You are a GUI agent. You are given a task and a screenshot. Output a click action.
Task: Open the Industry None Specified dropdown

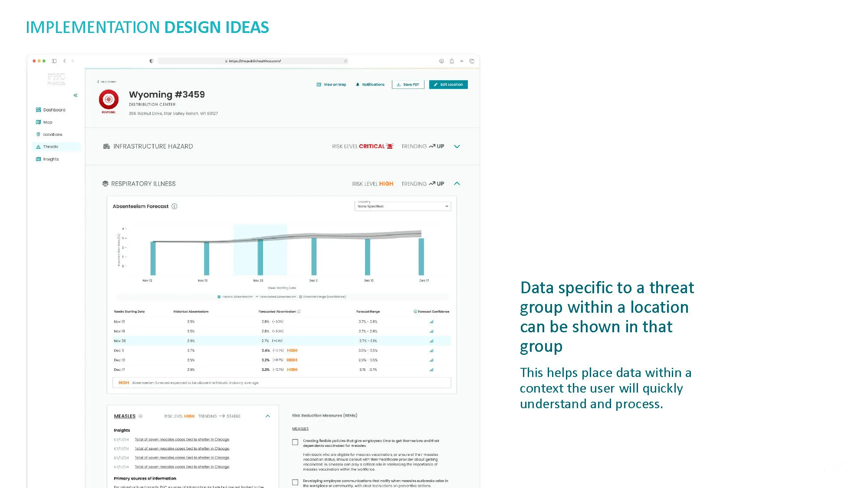pos(403,206)
